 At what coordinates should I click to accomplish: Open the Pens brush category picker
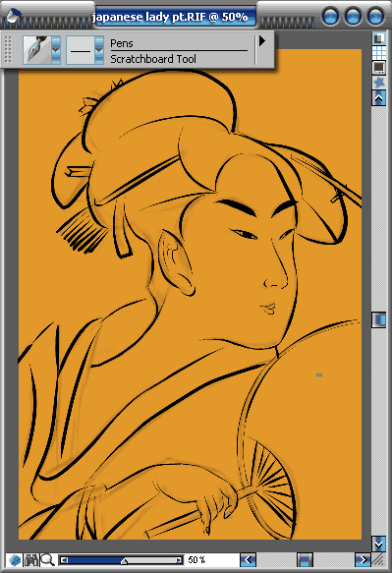[x=37, y=50]
